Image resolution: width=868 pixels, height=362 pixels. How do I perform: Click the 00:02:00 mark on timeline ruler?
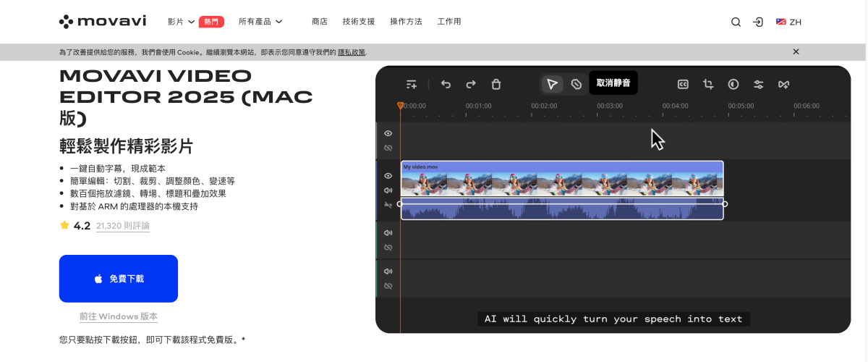(544, 106)
